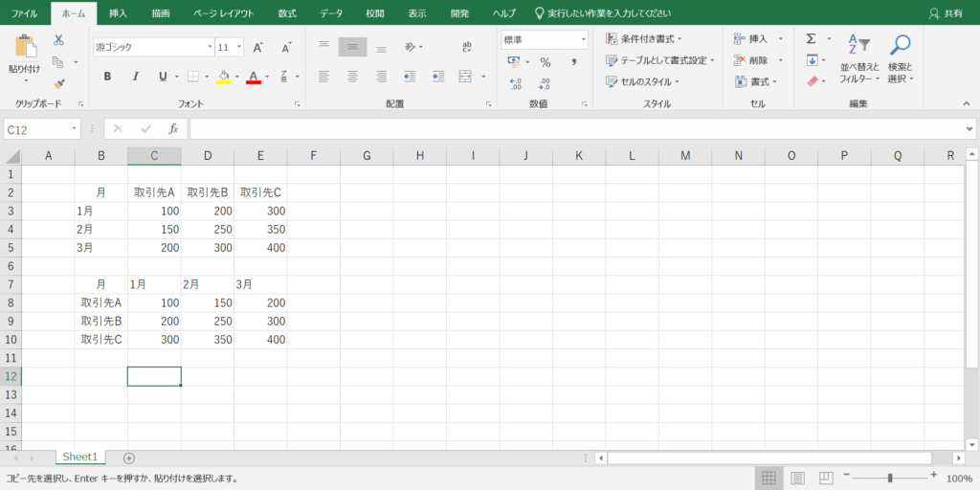Apply the yellow fill color swatch
Viewport: 980px width, 490px height.
tap(223, 77)
